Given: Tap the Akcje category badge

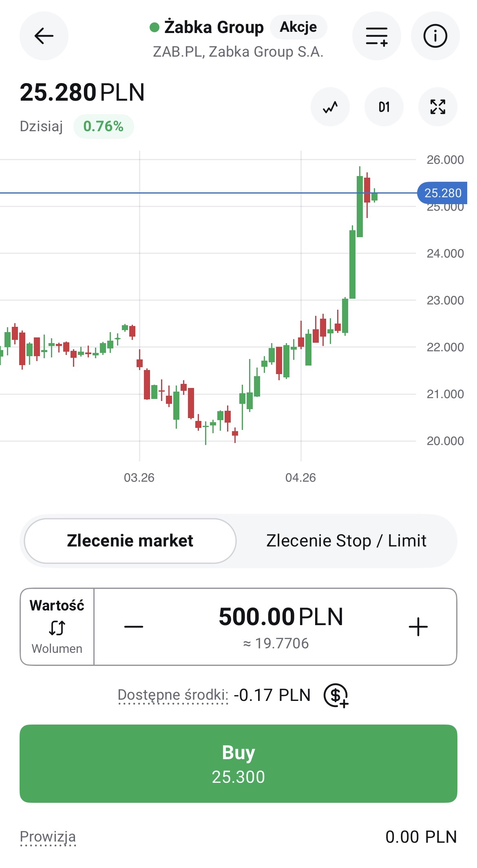Looking at the screenshot, I should tap(298, 27).
